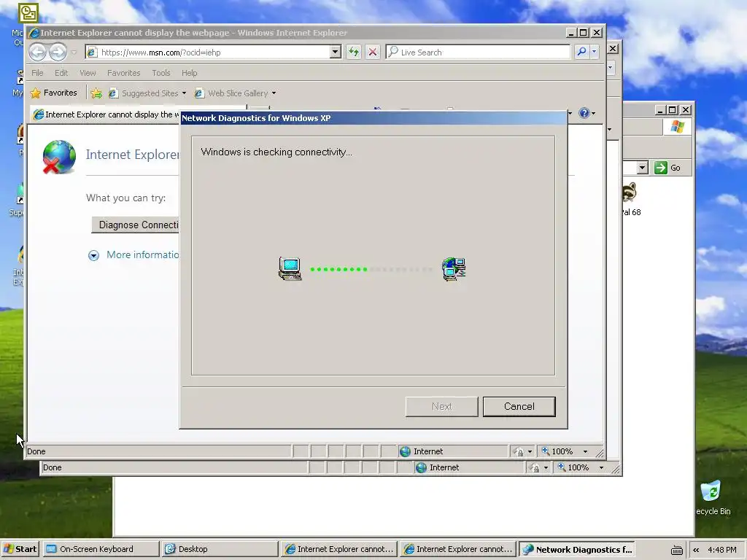Click the Add to Favorites Bar star icon
This screenshot has height=560, width=747.
coord(96,93)
